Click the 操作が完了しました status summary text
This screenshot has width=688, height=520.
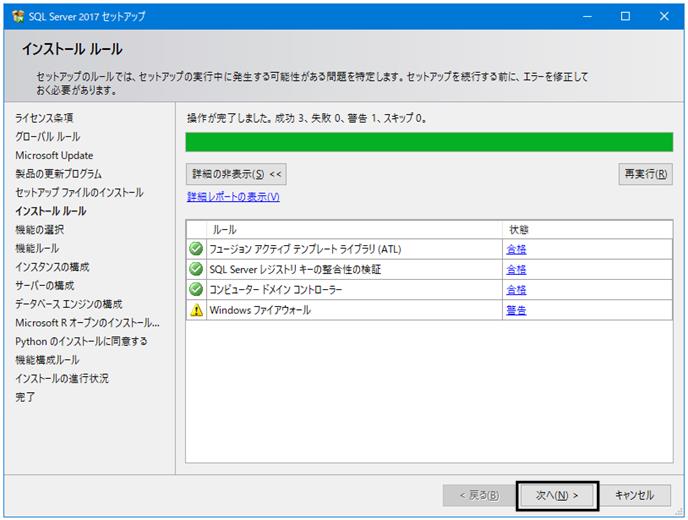pos(307,118)
